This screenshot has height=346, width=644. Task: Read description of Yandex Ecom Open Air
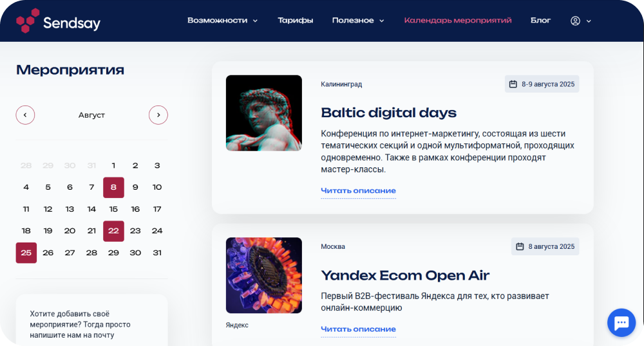point(358,329)
